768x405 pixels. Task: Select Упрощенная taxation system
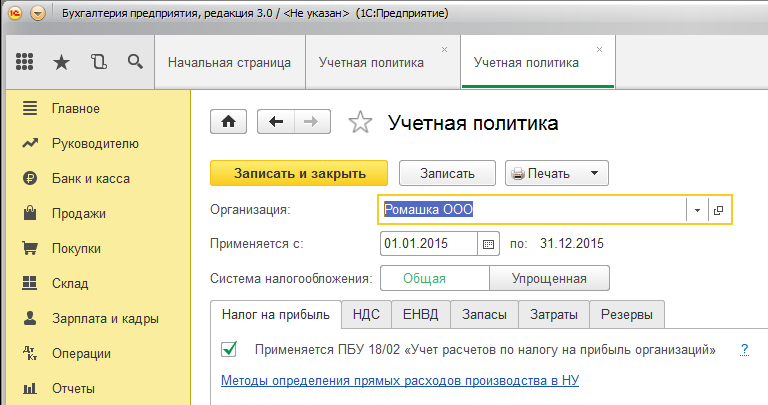tap(549, 278)
